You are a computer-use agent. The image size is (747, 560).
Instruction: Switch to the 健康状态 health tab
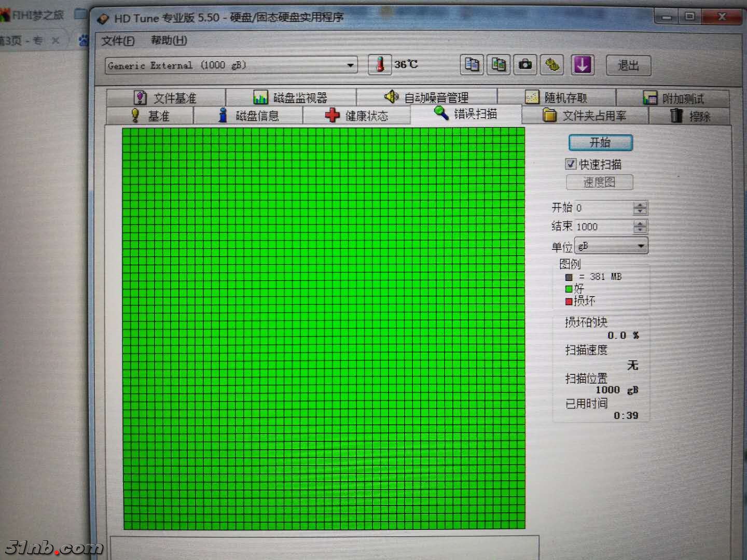point(357,115)
